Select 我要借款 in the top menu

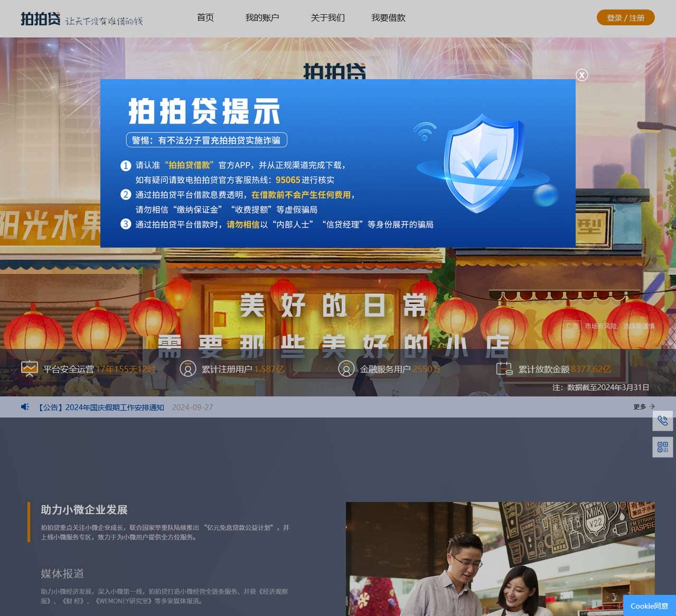(388, 17)
